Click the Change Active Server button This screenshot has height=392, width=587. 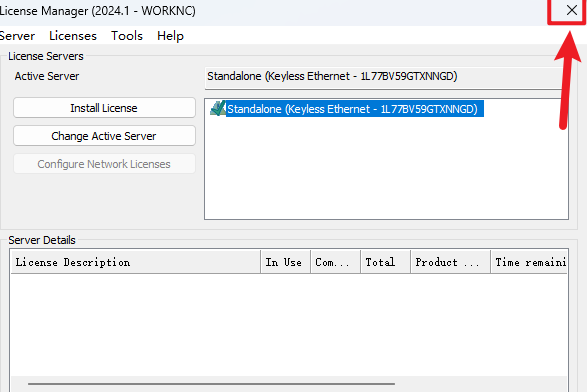pyautogui.click(x=104, y=136)
